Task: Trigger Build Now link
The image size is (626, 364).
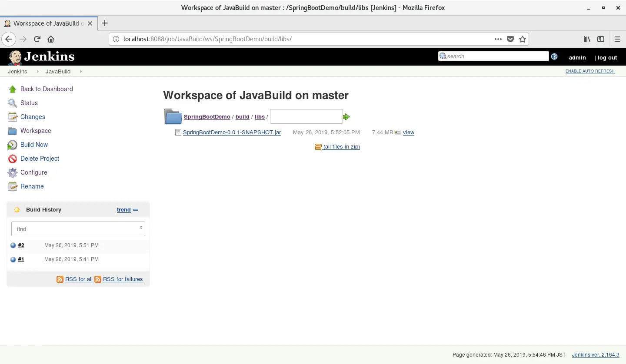Action: point(34,145)
